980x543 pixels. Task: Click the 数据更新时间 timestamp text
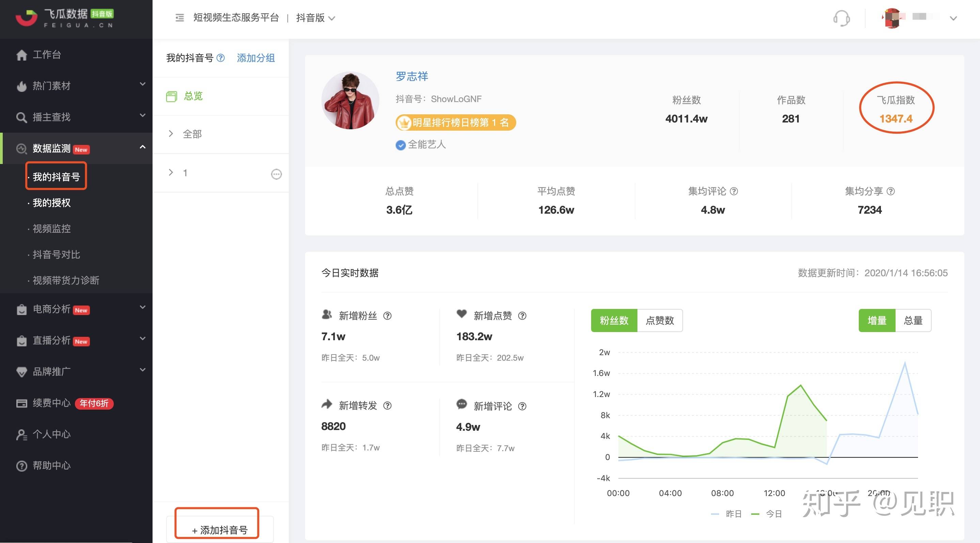(873, 273)
